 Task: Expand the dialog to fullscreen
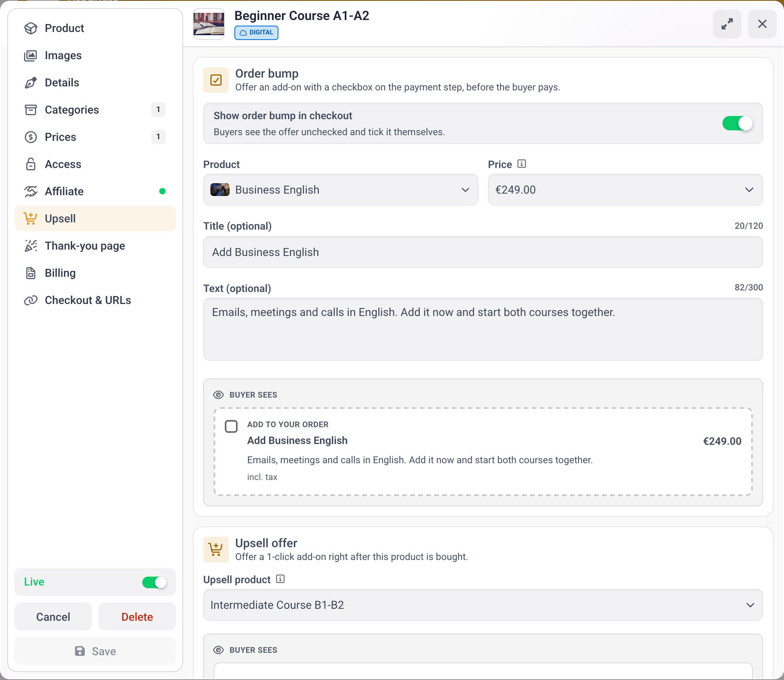[727, 24]
